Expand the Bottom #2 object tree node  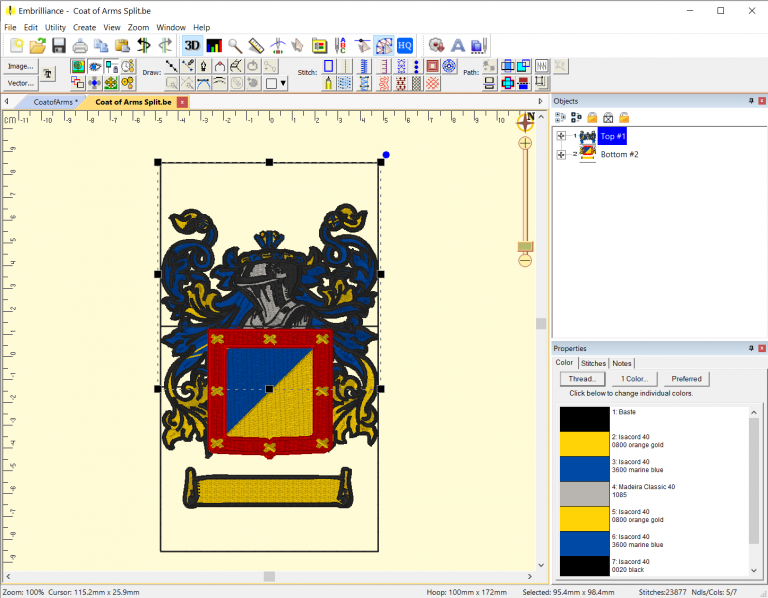click(561, 154)
